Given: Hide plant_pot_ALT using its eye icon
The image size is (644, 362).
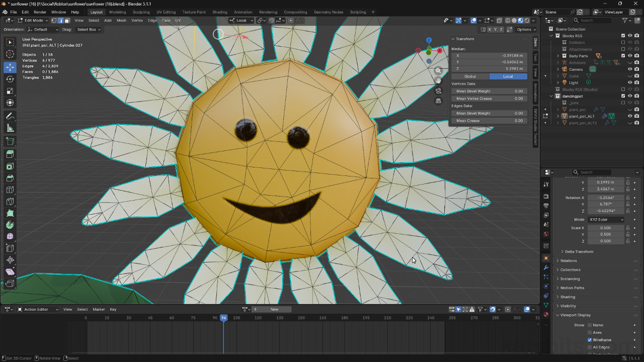Looking at the screenshot, I should click(x=630, y=116).
